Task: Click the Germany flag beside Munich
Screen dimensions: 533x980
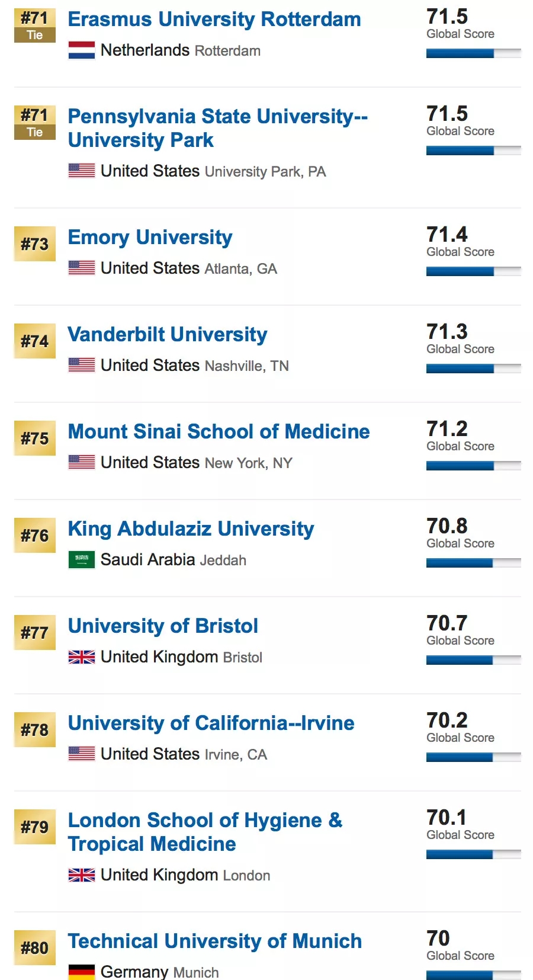Action: click(81, 972)
